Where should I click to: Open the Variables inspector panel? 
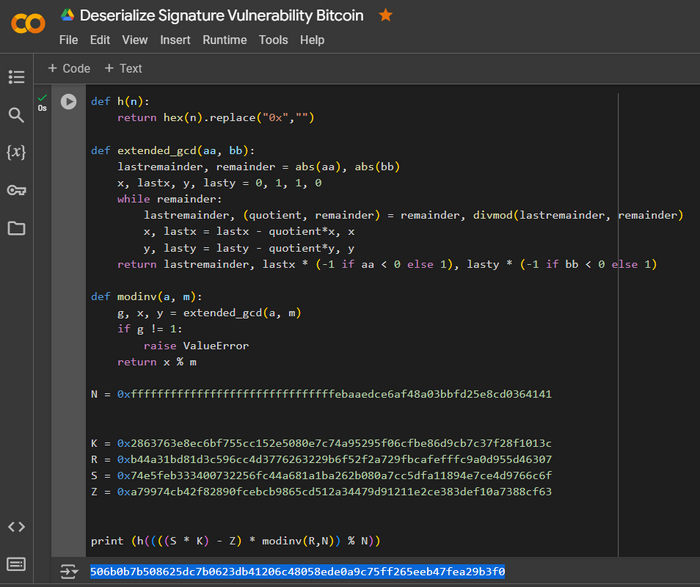(x=16, y=152)
